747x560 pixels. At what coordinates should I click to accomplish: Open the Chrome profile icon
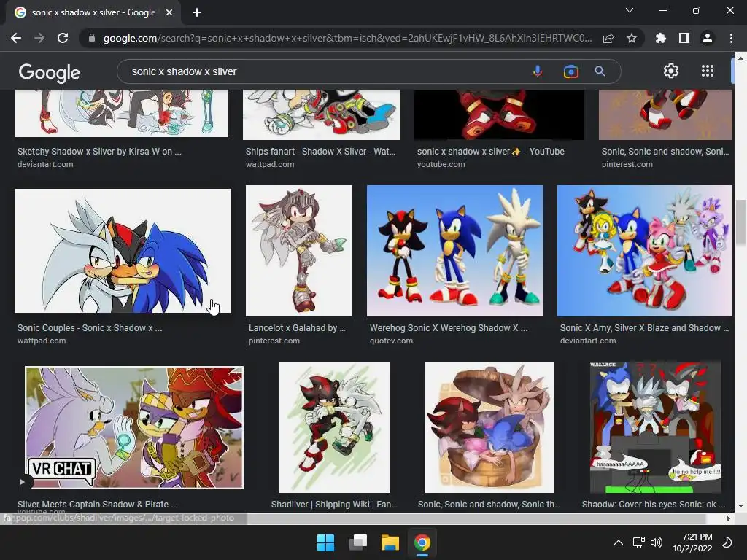pyautogui.click(x=708, y=38)
